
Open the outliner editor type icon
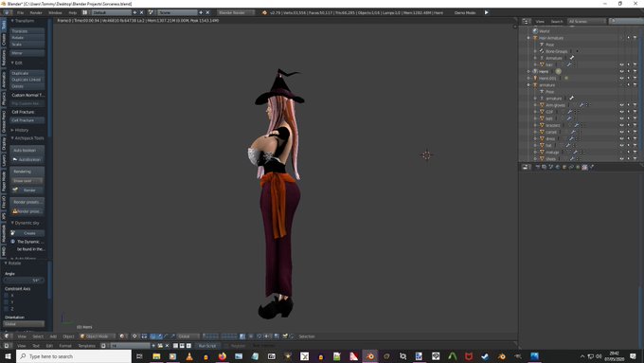click(x=527, y=22)
